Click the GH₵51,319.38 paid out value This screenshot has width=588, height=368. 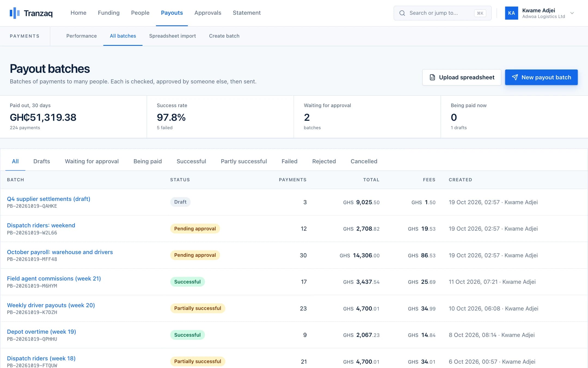pyautogui.click(x=43, y=117)
